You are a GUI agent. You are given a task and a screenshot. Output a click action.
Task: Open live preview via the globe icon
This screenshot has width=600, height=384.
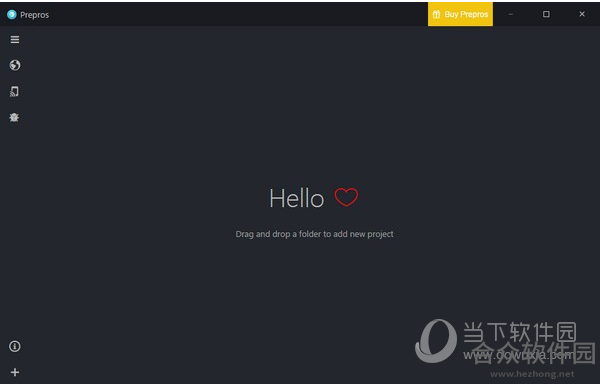pyautogui.click(x=15, y=65)
